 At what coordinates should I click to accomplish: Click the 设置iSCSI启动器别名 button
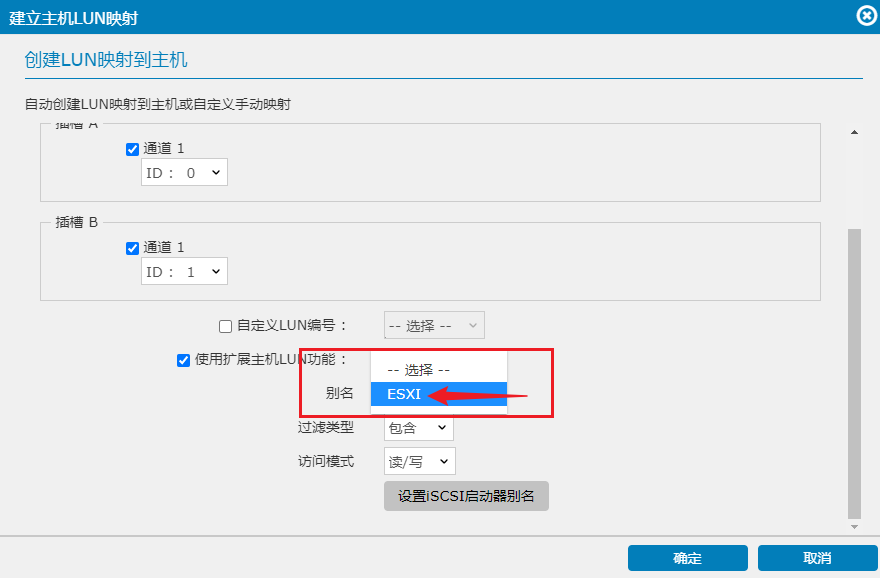[466, 496]
